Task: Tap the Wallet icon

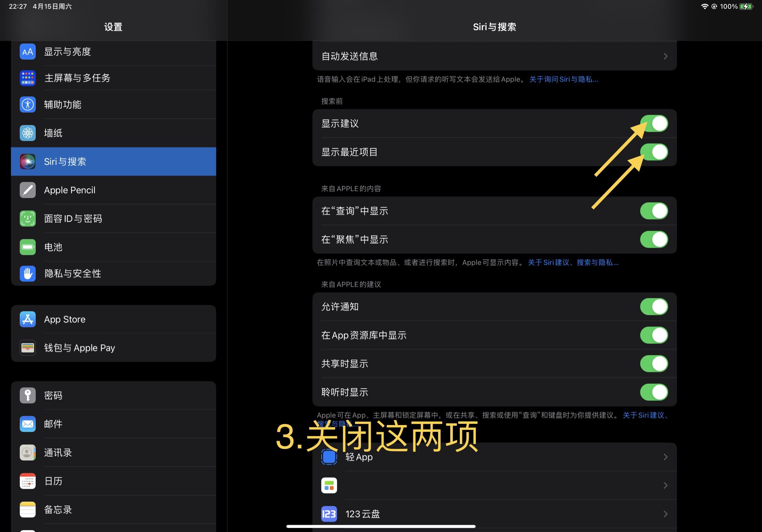Action: click(x=27, y=348)
